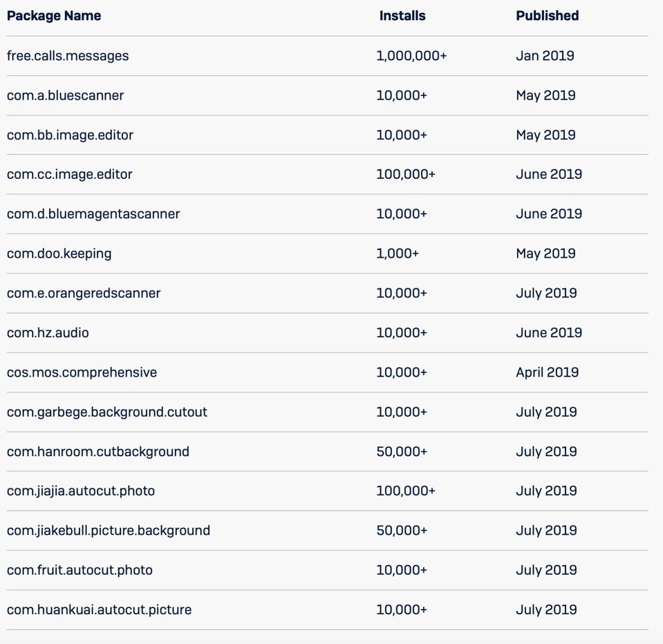
Task: Click the 1,000,000+ installs value
Action: click(x=411, y=56)
